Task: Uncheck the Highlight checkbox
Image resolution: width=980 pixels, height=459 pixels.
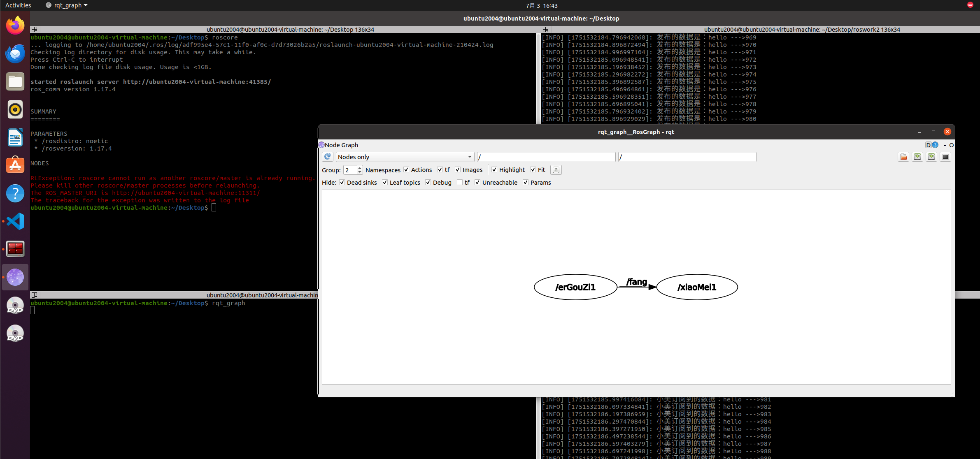Action: pos(494,170)
